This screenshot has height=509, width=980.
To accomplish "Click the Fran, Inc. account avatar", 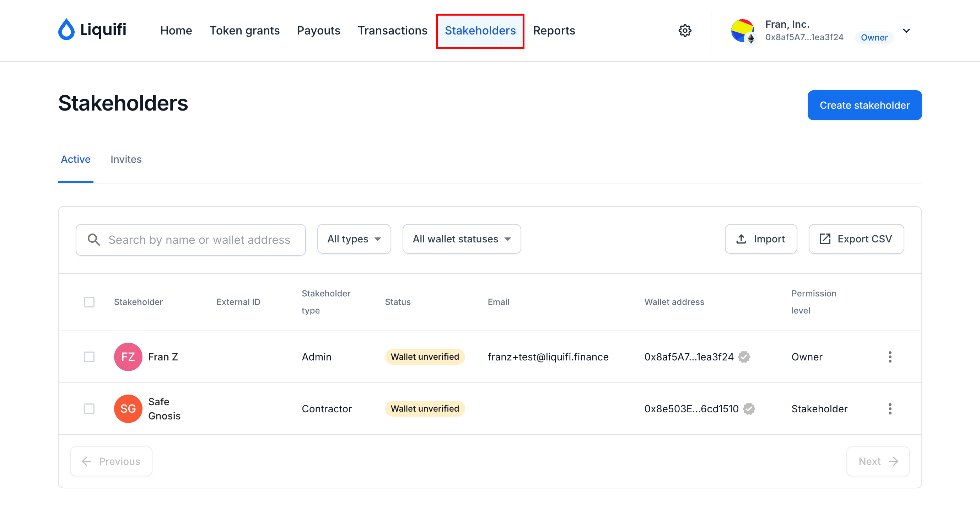I will (743, 31).
